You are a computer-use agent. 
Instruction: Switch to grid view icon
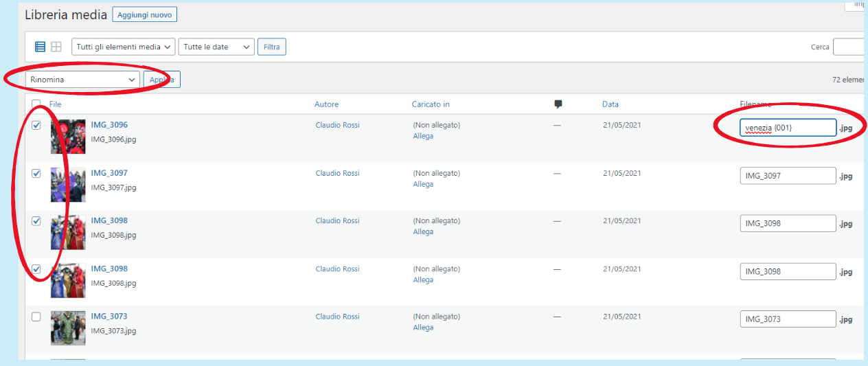point(56,47)
